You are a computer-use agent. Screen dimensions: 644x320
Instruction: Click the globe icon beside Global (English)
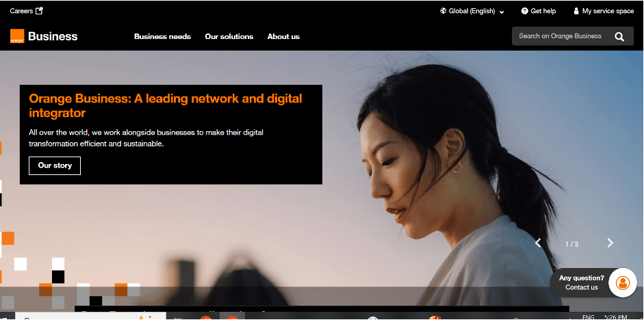tap(443, 11)
